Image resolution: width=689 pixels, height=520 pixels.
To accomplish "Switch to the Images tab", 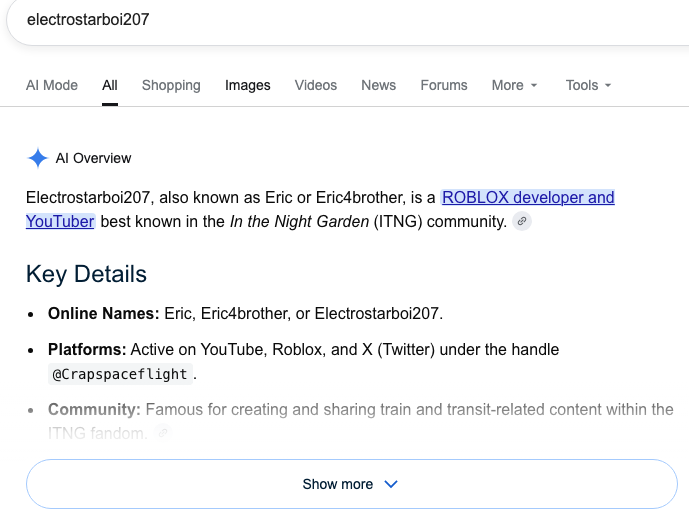I will click(247, 85).
